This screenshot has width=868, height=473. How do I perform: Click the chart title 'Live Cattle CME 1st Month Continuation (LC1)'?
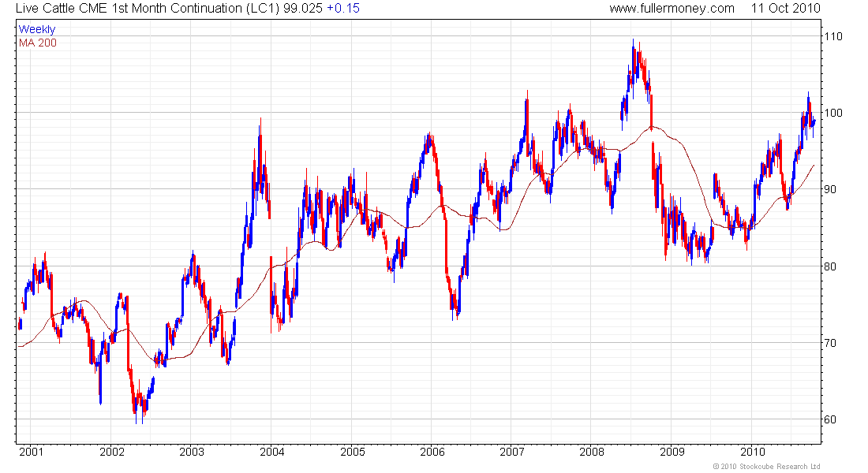tap(148, 9)
